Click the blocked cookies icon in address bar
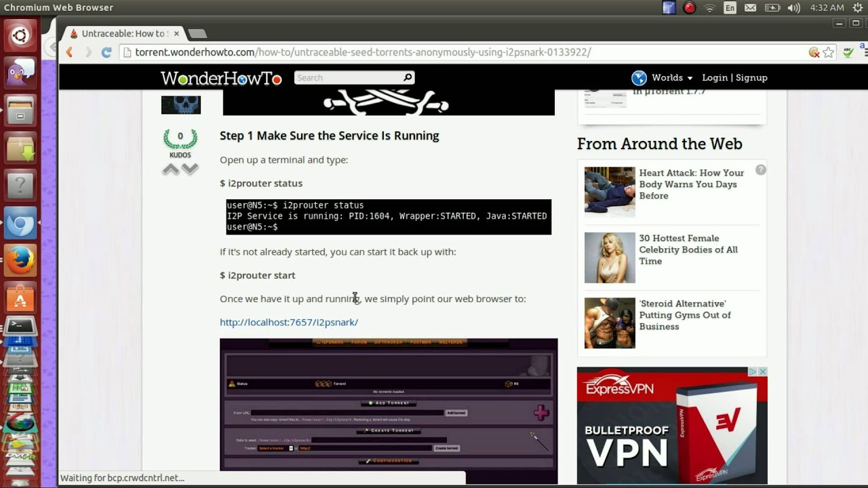The width and height of the screenshot is (868, 488). pyautogui.click(x=814, y=52)
